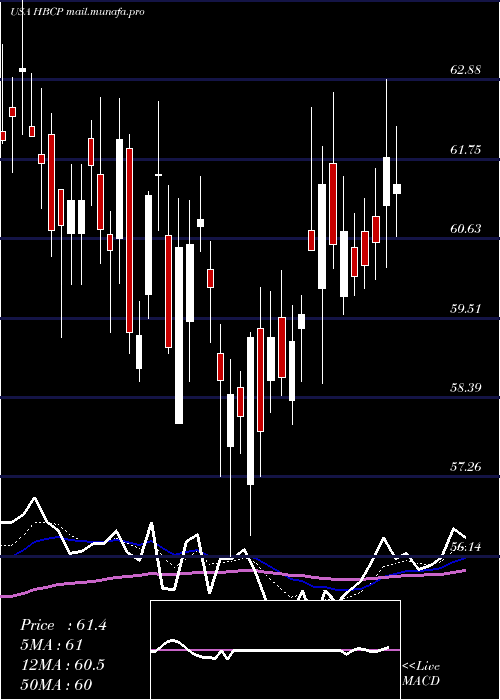Click the 61.75 price axis label
Image resolution: width=500 pixels, height=700 pixels.
tap(466, 150)
